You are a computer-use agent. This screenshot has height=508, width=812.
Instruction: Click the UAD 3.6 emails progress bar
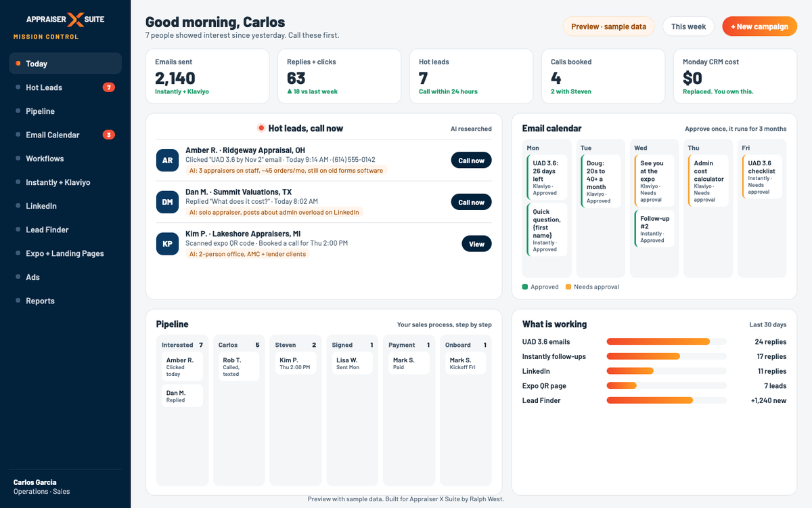[x=667, y=342]
